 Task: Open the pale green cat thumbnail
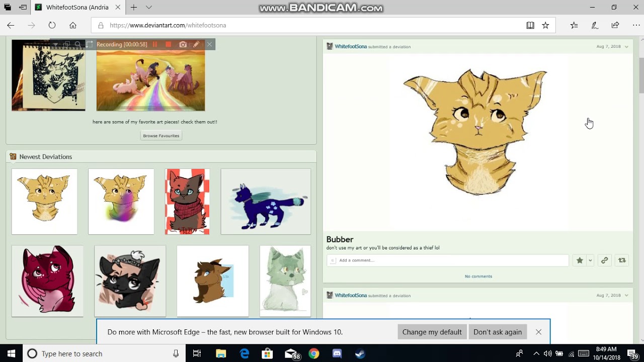tap(285, 281)
